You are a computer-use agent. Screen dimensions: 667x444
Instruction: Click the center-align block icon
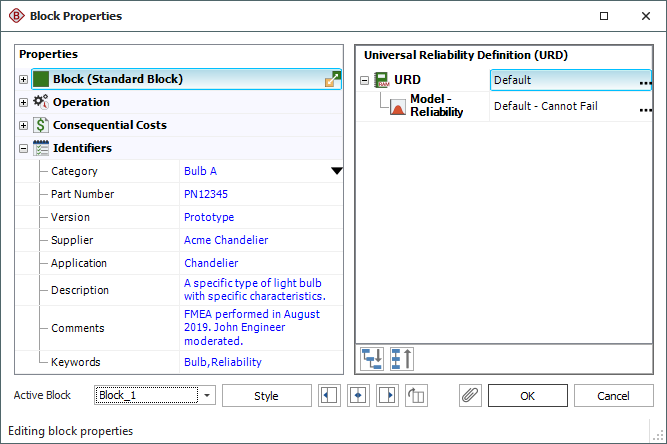358,395
